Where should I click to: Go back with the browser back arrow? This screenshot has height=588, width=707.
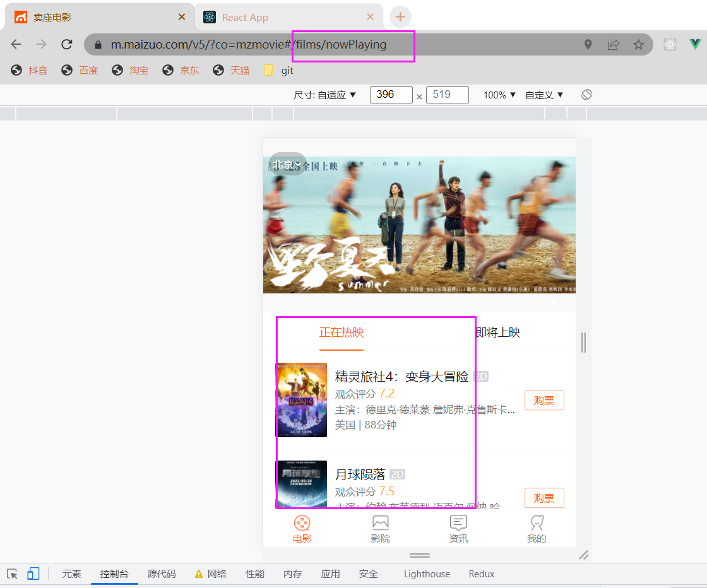(x=16, y=44)
